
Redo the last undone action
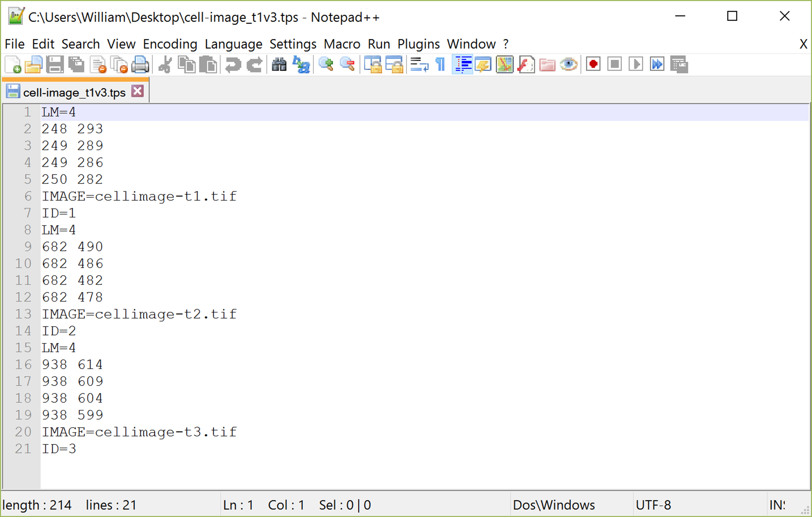(x=255, y=64)
